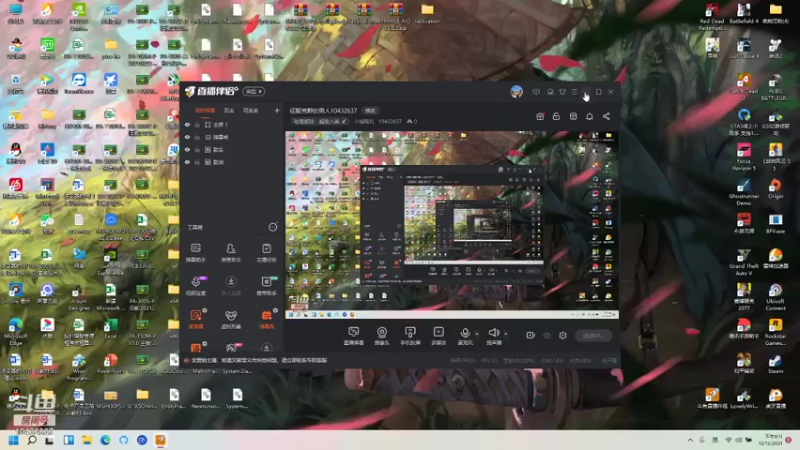Screen dimensions: 800x450
Task: Open the orange TV-shaped tool icon
Action: pyautogui.click(x=266, y=318)
